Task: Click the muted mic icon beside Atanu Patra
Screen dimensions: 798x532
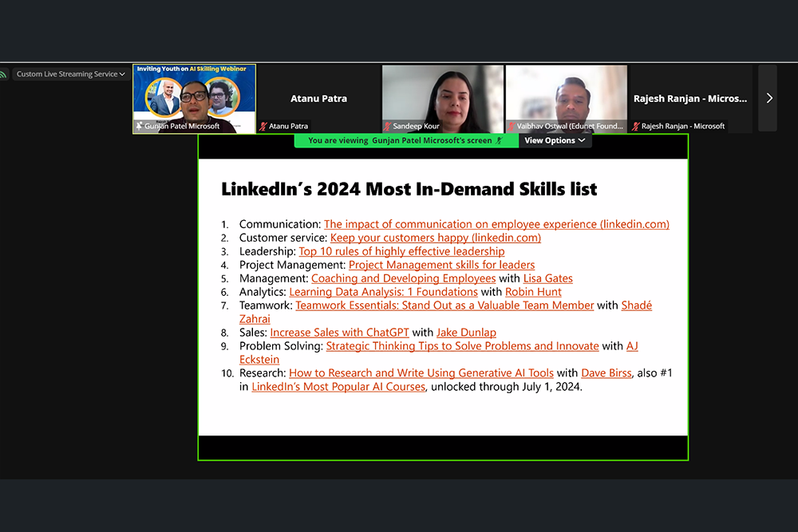Action: point(263,126)
